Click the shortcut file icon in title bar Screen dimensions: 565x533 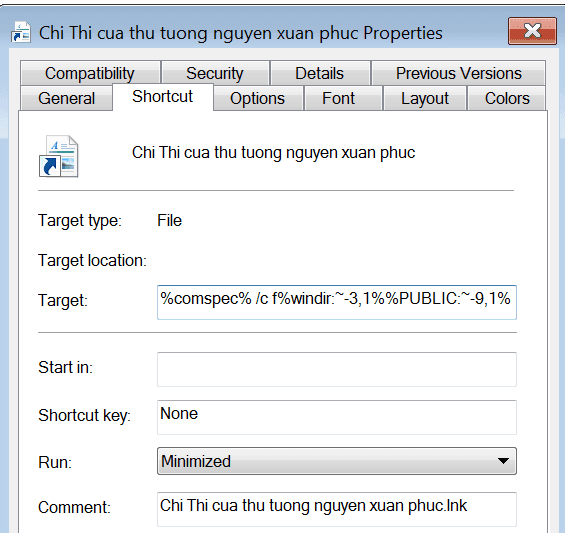(21, 32)
